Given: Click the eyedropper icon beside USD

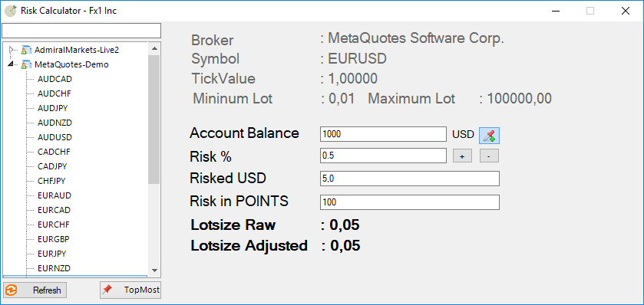Looking at the screenshot, I should pos(489,136).
